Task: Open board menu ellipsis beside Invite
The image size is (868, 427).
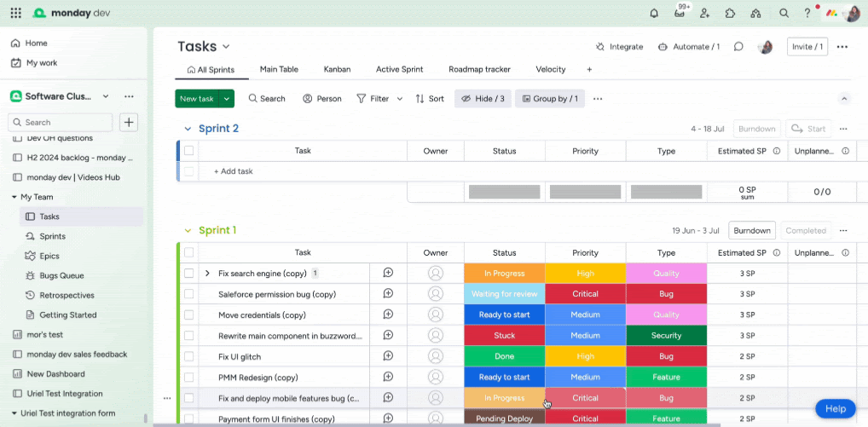Action: 842,47
